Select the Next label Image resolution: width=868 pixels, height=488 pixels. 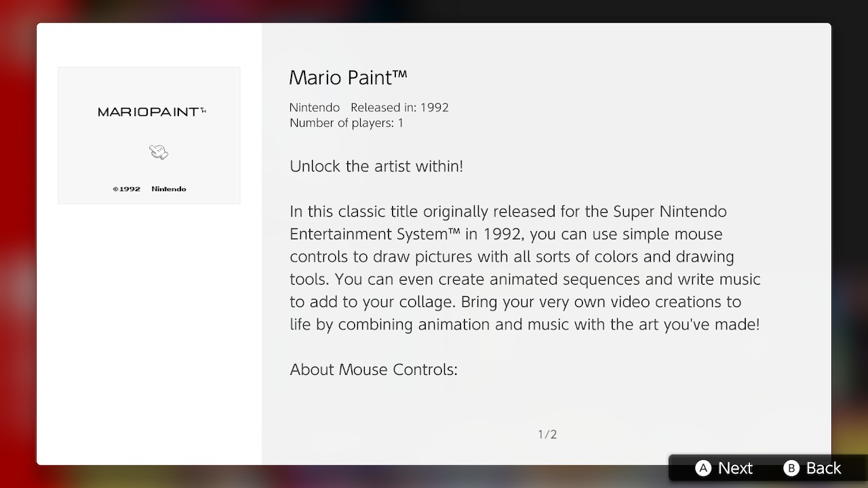735,468
